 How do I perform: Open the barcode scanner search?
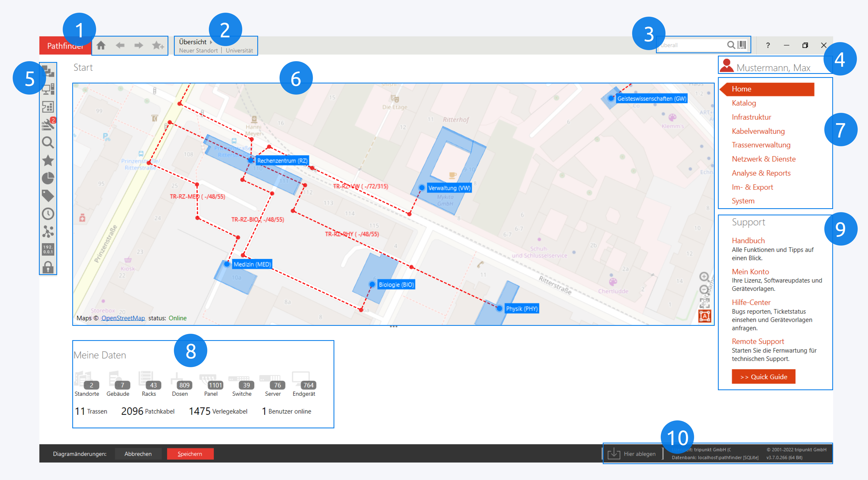pos(742,45)
